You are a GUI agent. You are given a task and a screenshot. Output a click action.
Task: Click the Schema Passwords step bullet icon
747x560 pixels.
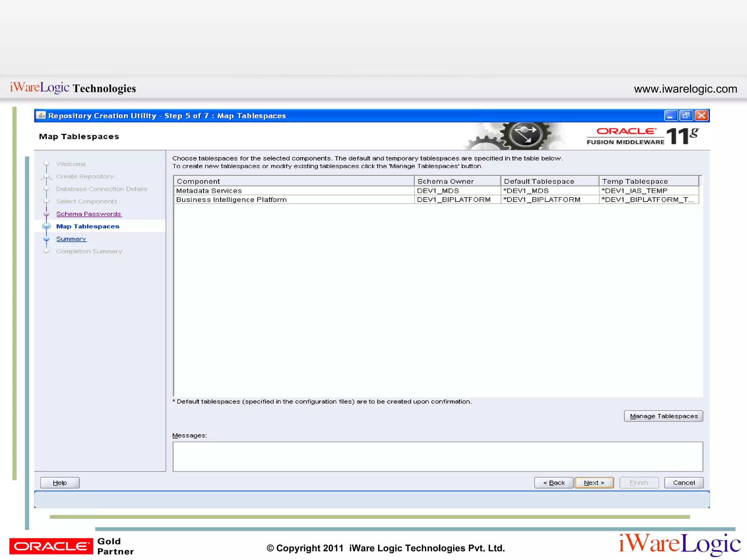(46, 214)
